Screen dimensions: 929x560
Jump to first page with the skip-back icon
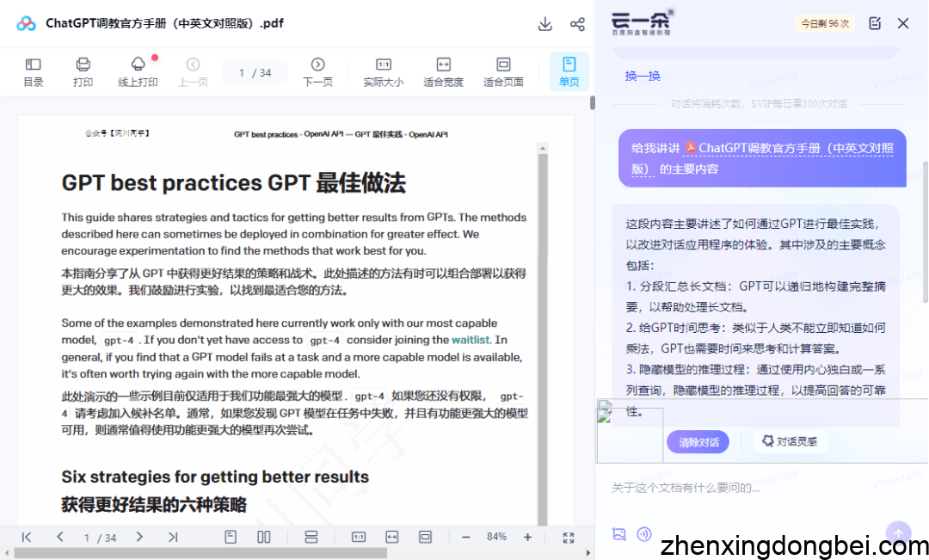[26, 536]
